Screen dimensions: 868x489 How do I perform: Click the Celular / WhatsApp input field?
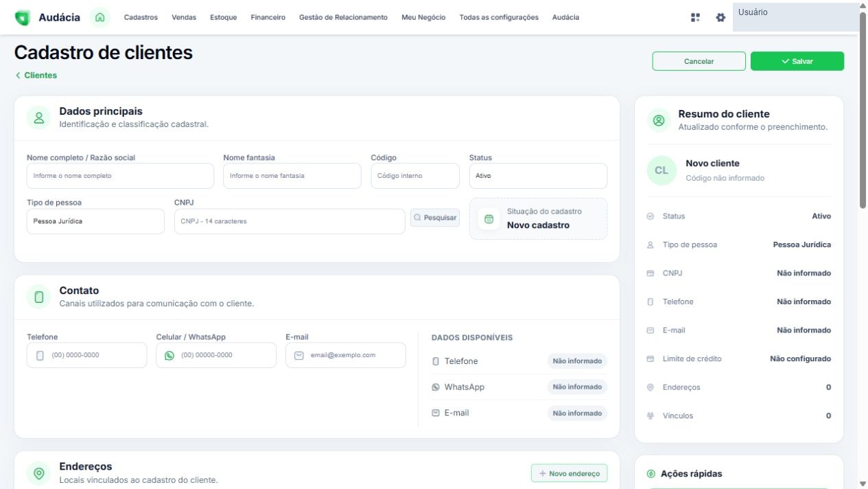click(x=216, y=355)
